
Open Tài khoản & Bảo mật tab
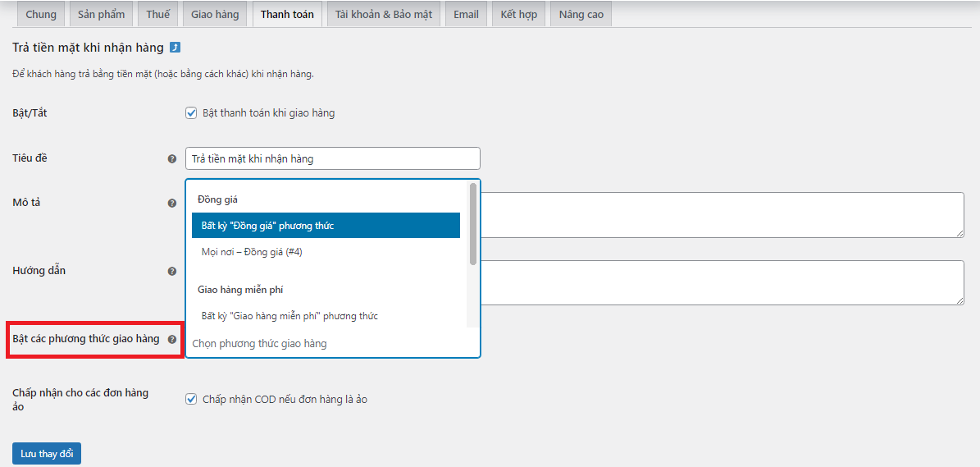[x=384, y=14]
